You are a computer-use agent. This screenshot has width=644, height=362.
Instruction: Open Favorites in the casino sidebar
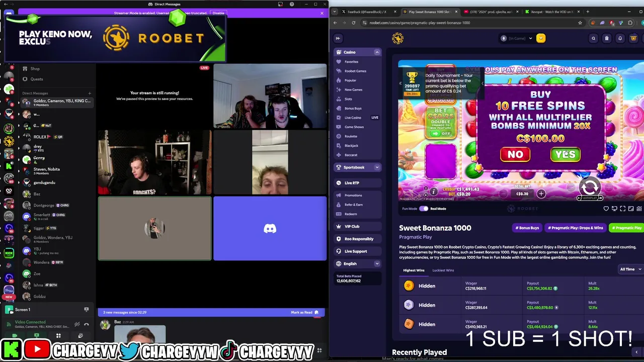pos(351,61)
